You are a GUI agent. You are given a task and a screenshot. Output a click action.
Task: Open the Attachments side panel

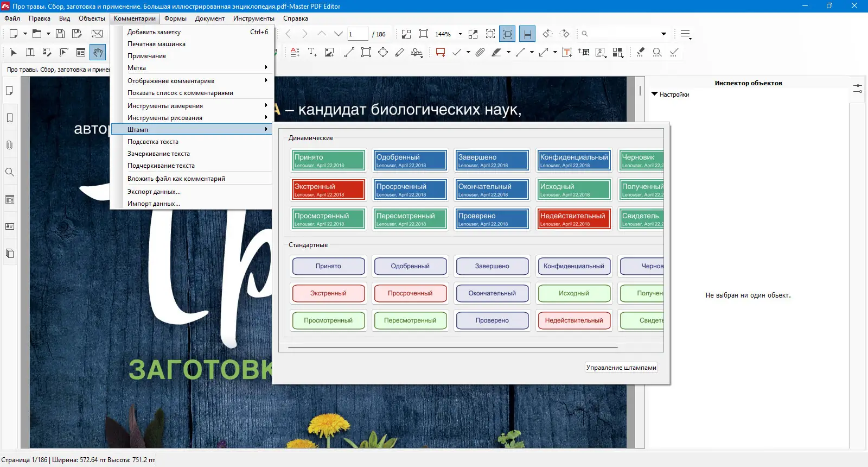10,145
